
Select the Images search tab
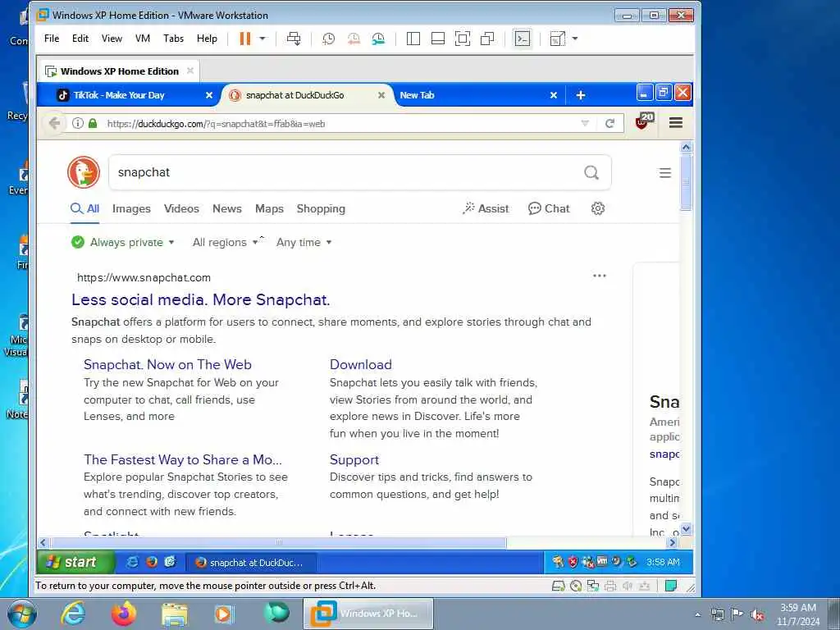[131, 209]
